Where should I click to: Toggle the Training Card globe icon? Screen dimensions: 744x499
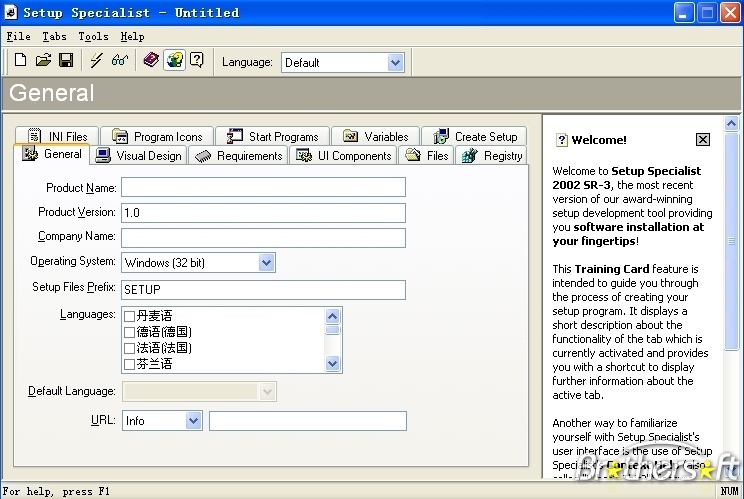175,60
